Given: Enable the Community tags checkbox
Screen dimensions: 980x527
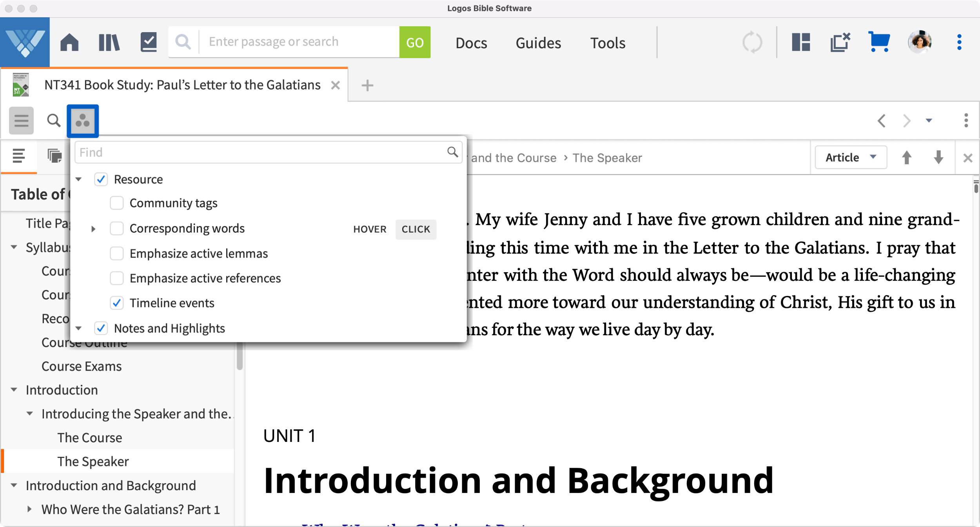Looking at the screenshot, I should (117, 203).
